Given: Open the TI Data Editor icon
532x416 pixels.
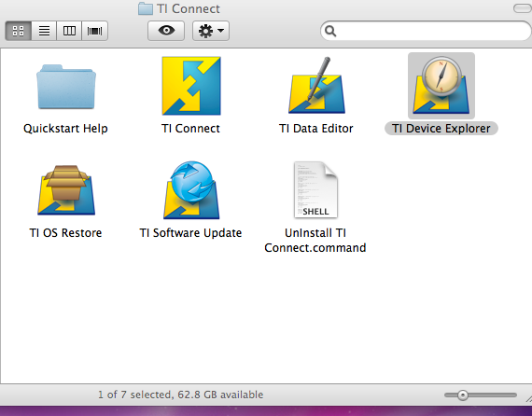Looking at the screenshot, I should pos(316,86).
